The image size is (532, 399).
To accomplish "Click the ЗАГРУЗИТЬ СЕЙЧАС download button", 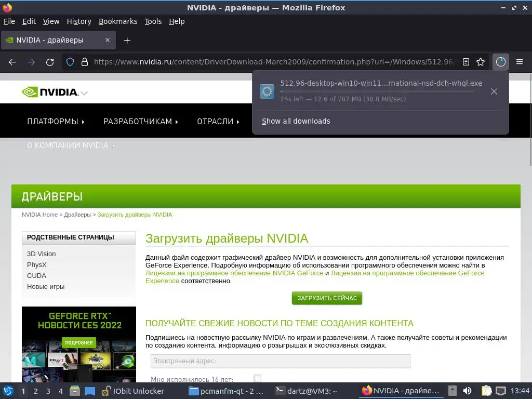I will point(327,298).
